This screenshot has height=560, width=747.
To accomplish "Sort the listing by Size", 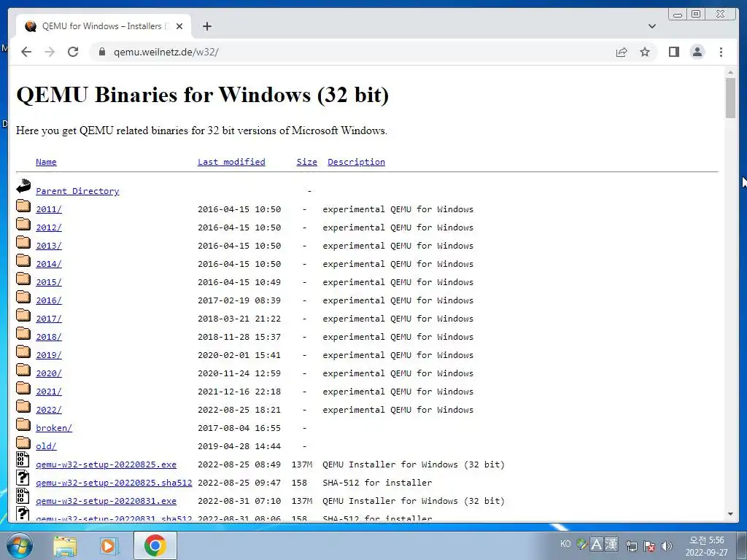I will [307, 162].
